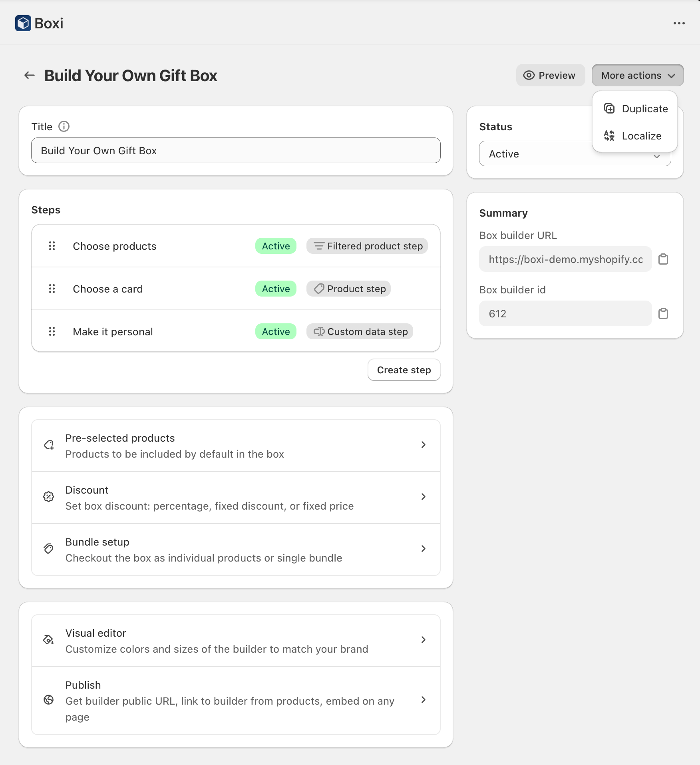
Task: Open the Status dropdown
Action: pos(535,154)
